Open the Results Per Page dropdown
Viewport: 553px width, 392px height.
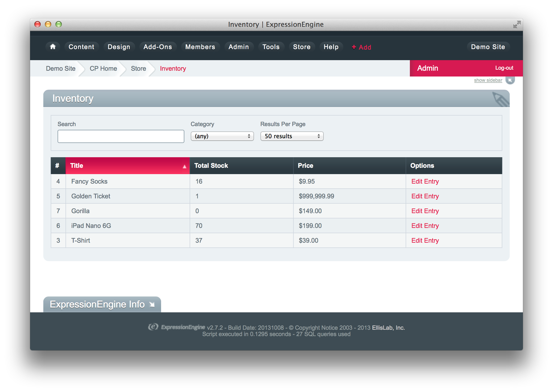pos(292,136)
